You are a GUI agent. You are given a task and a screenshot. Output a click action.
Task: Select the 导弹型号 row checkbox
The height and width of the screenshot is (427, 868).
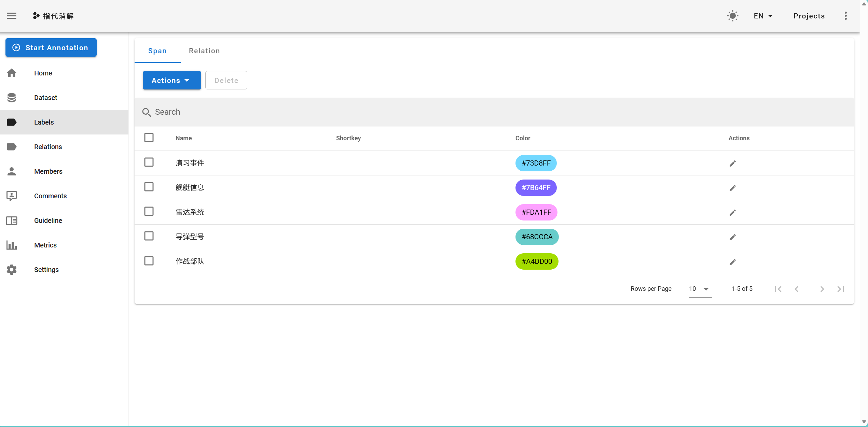tap(149, 236)
